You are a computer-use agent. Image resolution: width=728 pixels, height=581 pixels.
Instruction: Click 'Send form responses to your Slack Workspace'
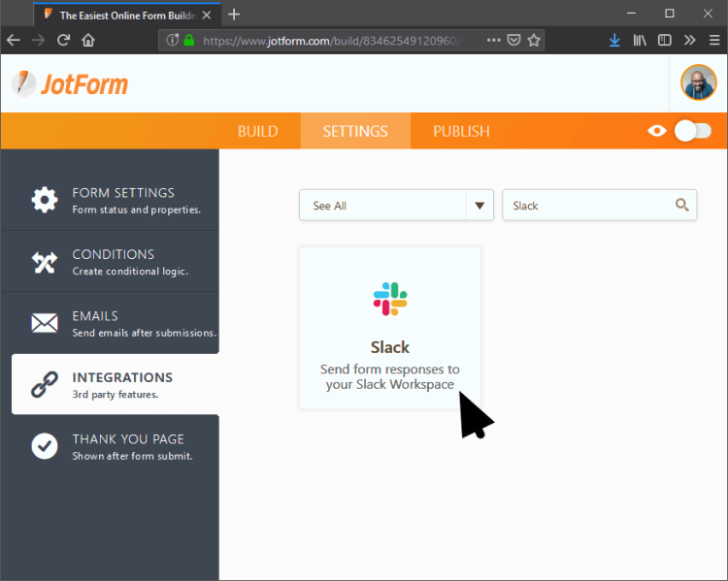click(x=390, y=376)
